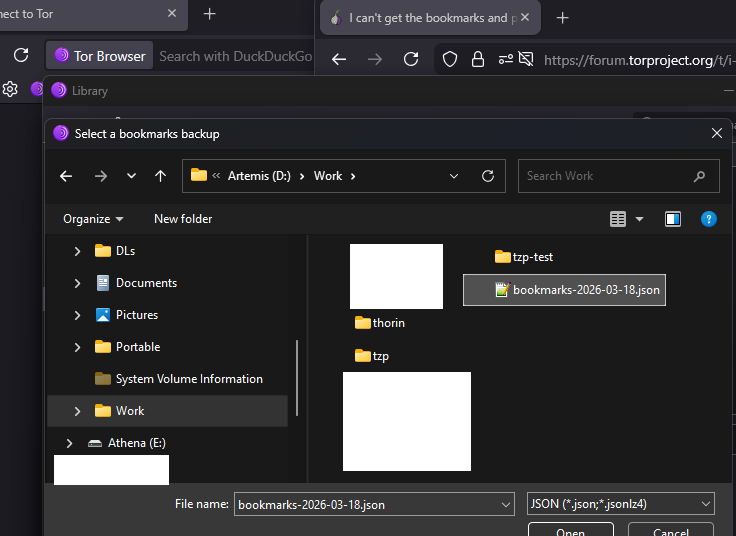
Task: Click the shield protection icon
Action: tap(450, 59)
